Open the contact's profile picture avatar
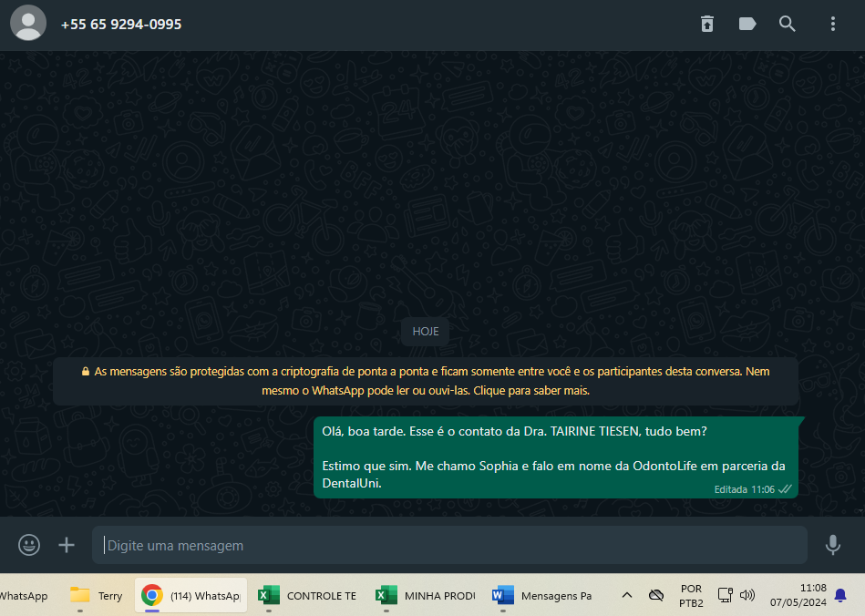 pyautogui.click(x=28, y=23)
